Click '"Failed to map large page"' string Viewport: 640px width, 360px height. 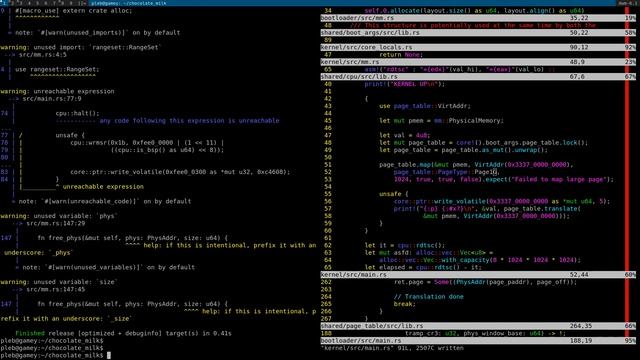[558, 180]
